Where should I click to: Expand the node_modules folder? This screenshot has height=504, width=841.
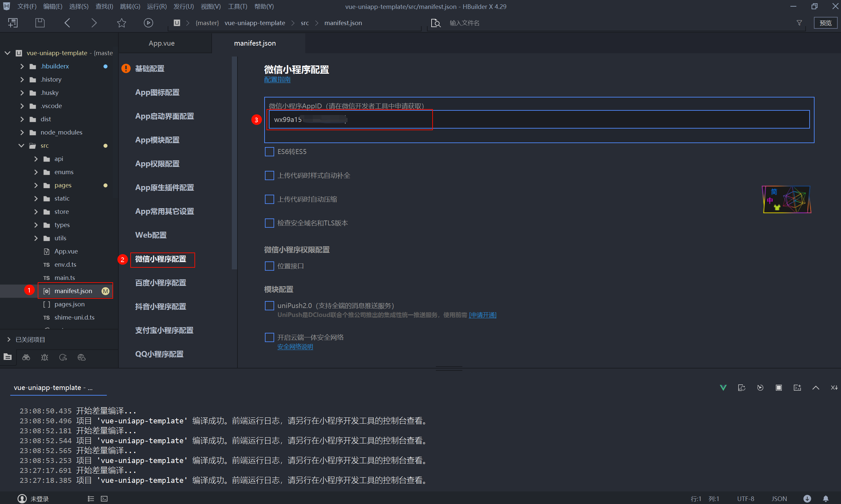[22, 132]
